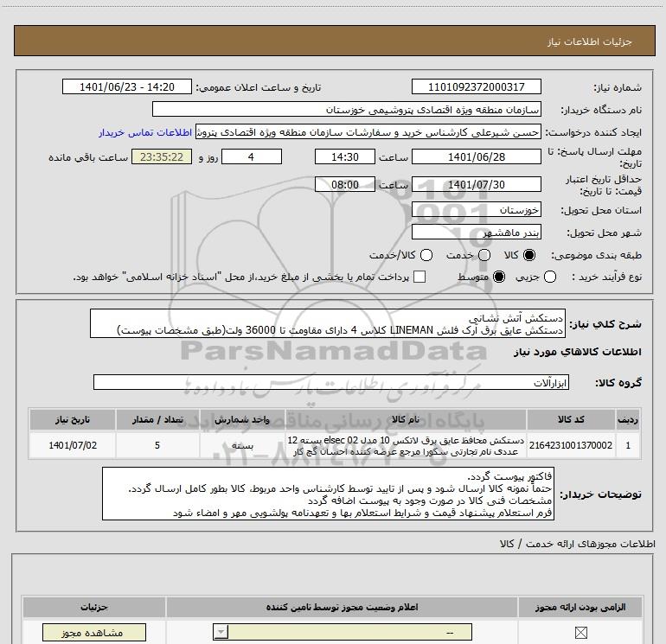Click the buyer organization name field
666x644 pixels.
pos(347,110)
